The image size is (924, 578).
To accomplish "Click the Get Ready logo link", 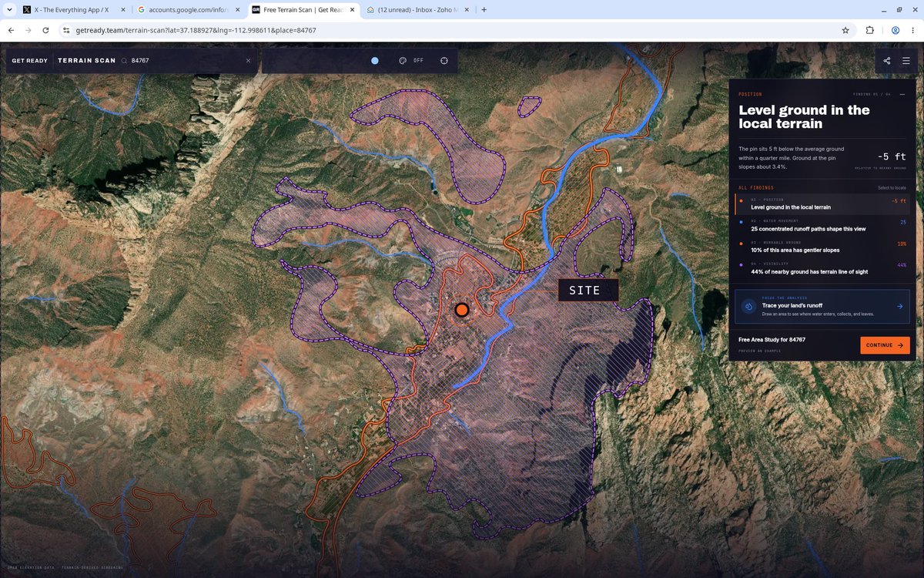I will coord(29,60).
